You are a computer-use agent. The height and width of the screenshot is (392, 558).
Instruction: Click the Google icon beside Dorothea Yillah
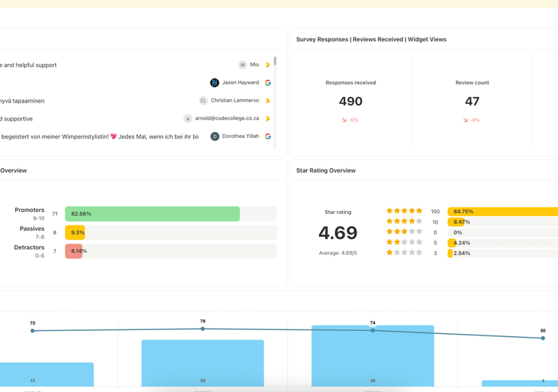[x=268, y=136]
